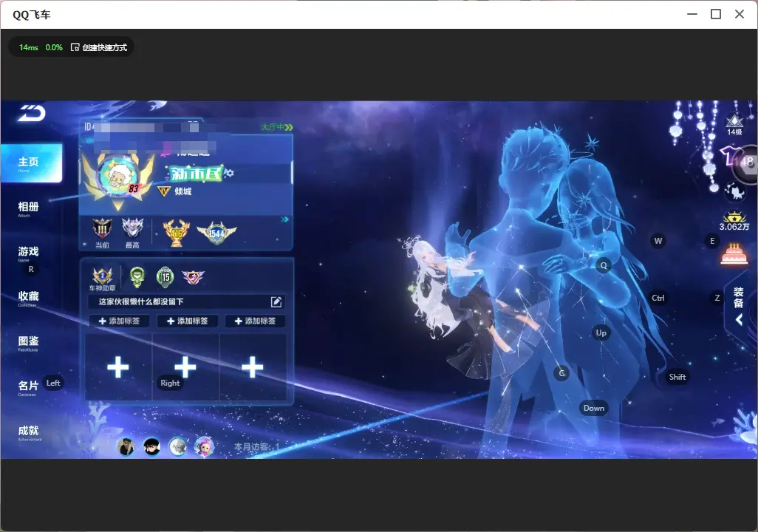Expand the rank badges row arrow
This screenshot has width=758, height=532.
(x=285, y=219)
